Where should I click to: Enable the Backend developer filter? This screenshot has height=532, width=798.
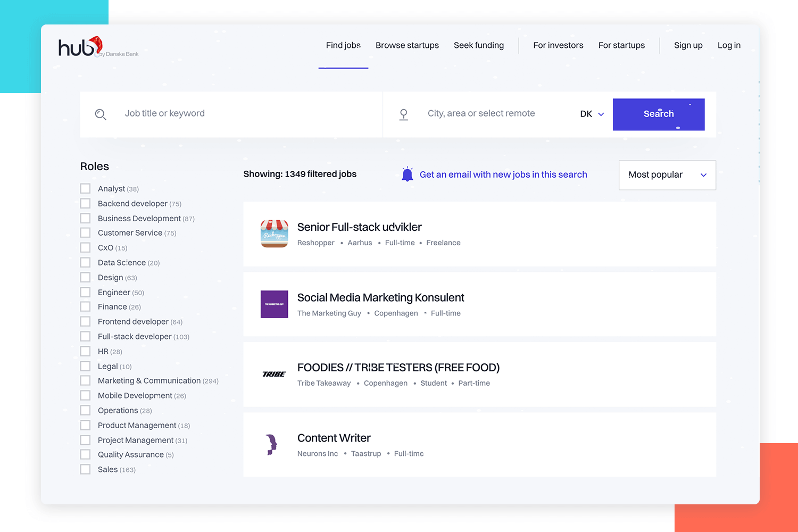[x=85, y=203]
